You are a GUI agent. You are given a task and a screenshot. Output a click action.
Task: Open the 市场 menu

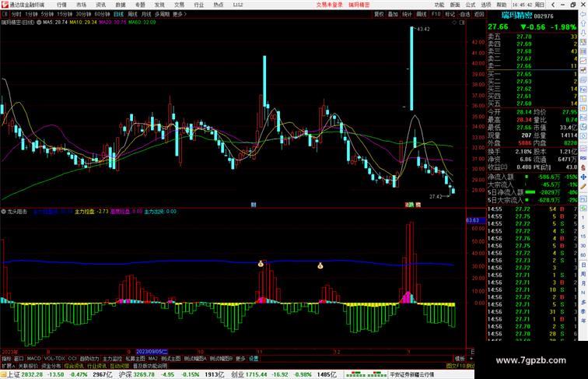(81, 5)
